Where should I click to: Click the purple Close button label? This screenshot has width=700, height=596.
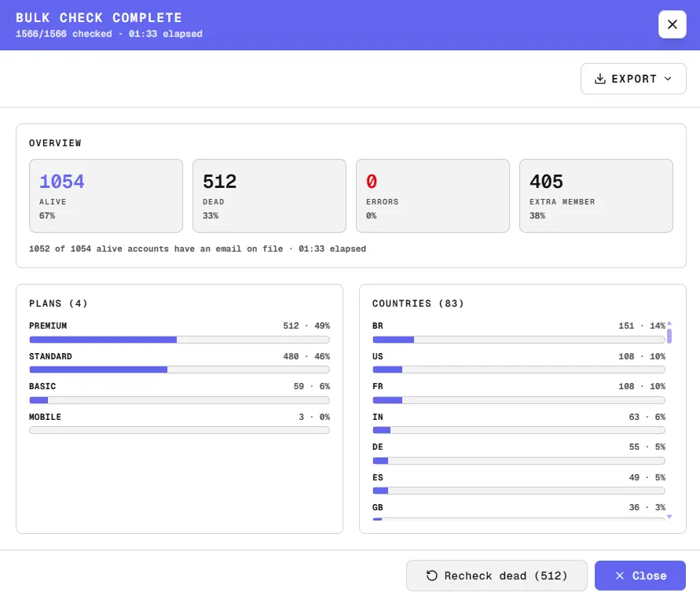coord(649,576)
